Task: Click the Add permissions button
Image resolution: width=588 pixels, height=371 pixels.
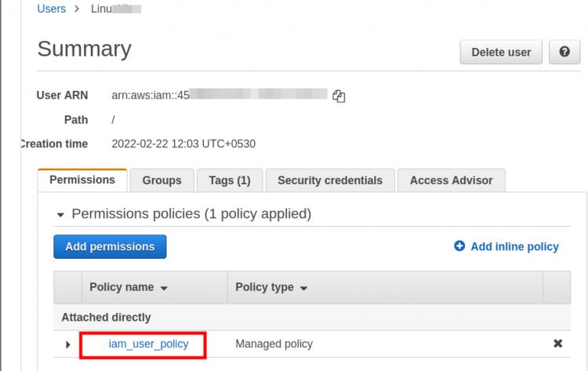Action: click(110, 246)
